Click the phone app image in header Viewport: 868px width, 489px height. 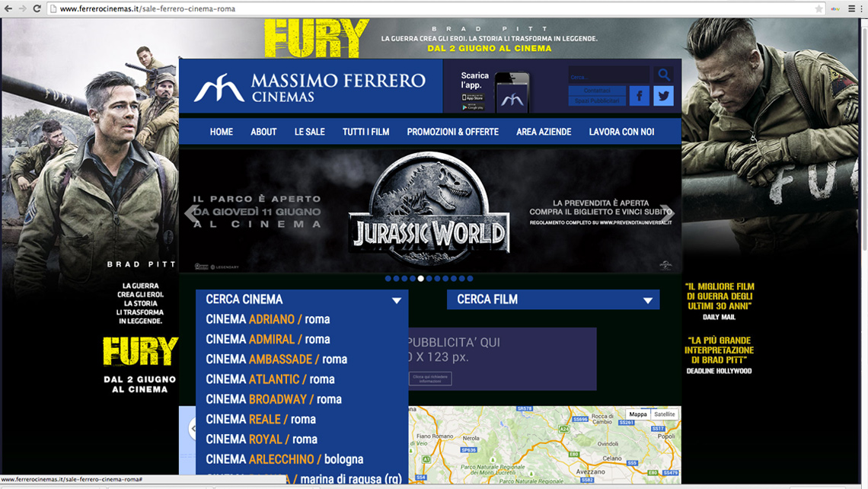pyautogui.click(x=512, y=92)
